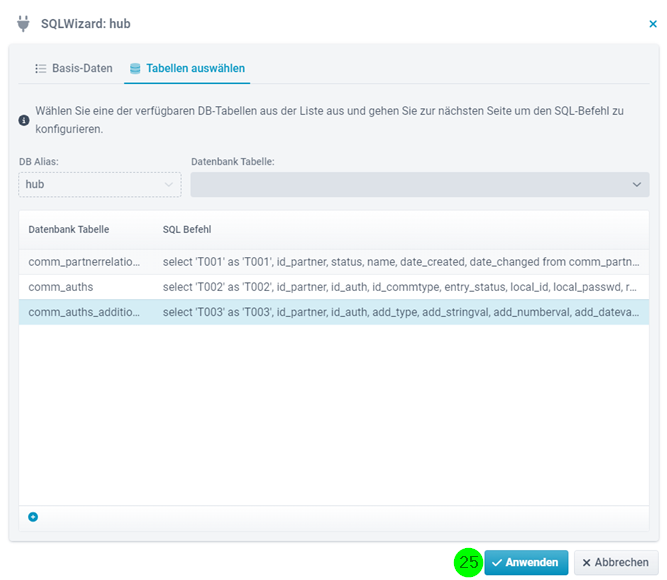Click the plug icon beside SQLWizard title
The width and height of the screenshot is (667, 580).
tap(23, 23)
